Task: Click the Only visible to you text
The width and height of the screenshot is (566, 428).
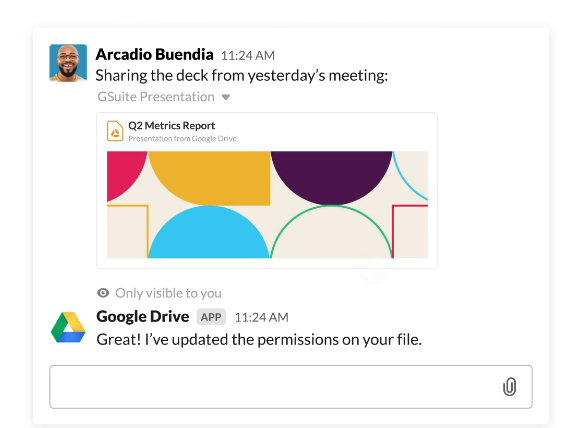Action: pos(168,293)
